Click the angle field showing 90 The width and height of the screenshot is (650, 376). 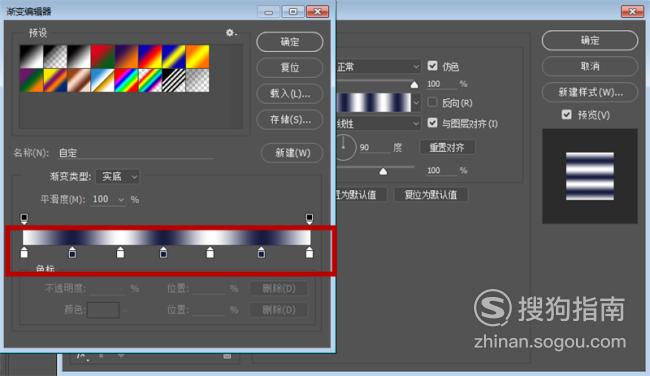[373, 148]
